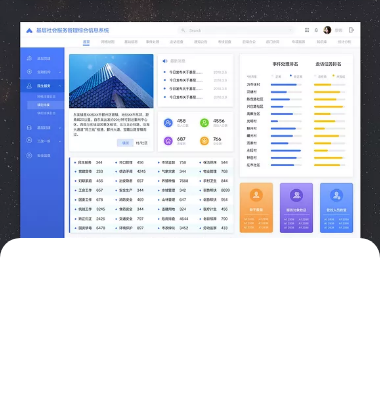The image size is (380, 398).
Task: Select the purple house icon beside 687
Action: click(168, 141)
